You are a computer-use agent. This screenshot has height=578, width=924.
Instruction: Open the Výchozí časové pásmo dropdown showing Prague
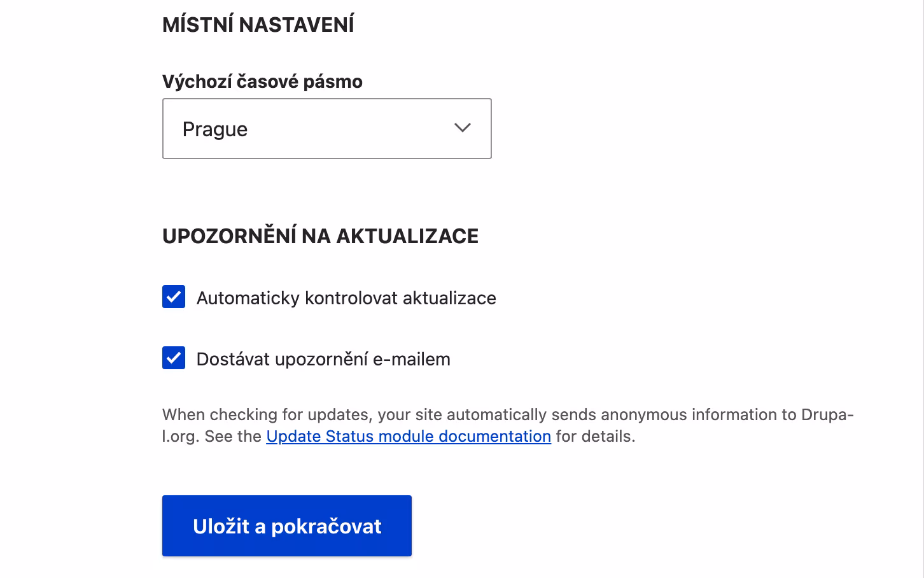coord(326,129)
